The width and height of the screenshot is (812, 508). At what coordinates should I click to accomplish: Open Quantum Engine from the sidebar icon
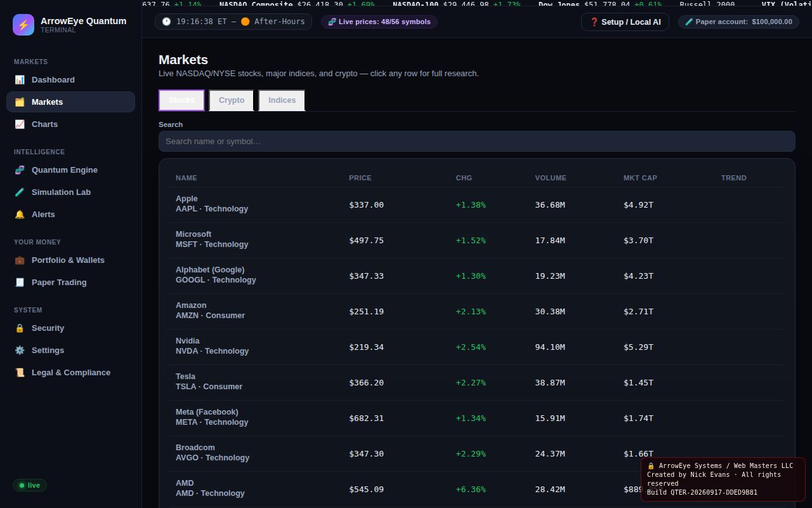[x=20, y=170]
